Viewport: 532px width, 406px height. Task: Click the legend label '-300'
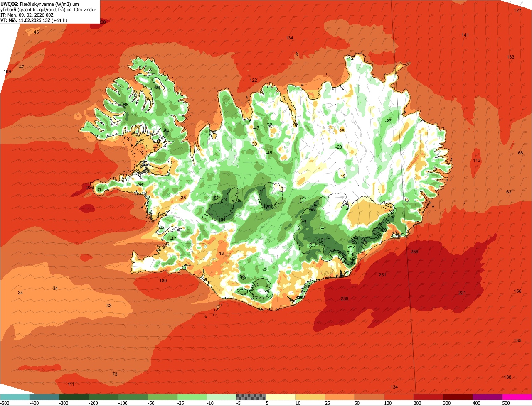pyautogui.click(x=63, y=403)
